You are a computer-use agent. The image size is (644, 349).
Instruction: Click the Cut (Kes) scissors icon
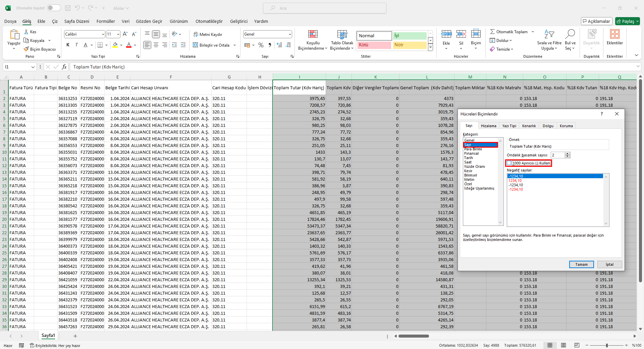(x=26, y=32)
